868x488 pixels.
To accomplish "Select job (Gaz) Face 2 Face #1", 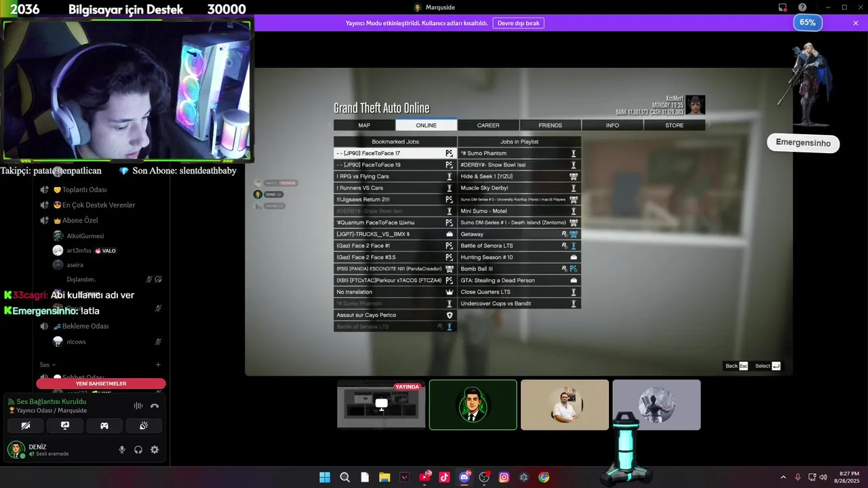I will (x=395, y=245).
